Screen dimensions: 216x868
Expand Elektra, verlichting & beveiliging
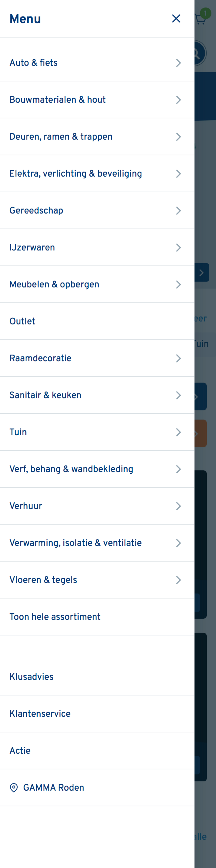(x=179, y=173)
